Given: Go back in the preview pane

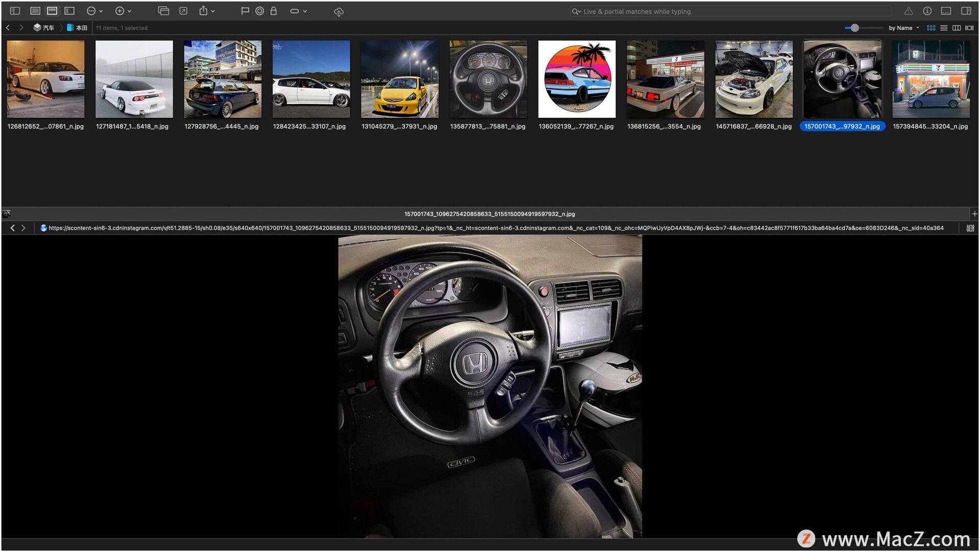Looking at the screenshot, I should pos(13,228).
